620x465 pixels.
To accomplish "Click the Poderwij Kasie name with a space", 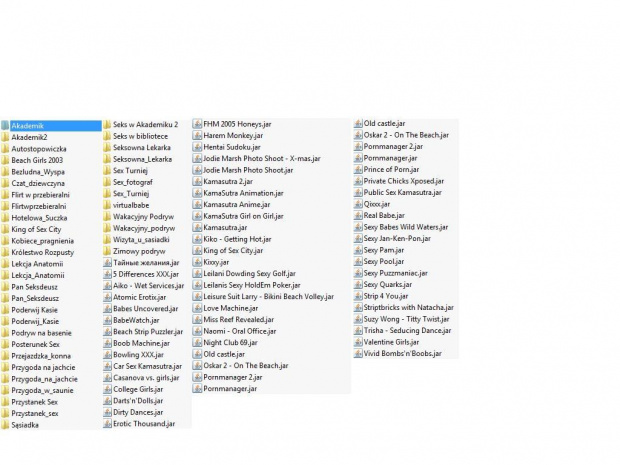I will coord(34,310).
